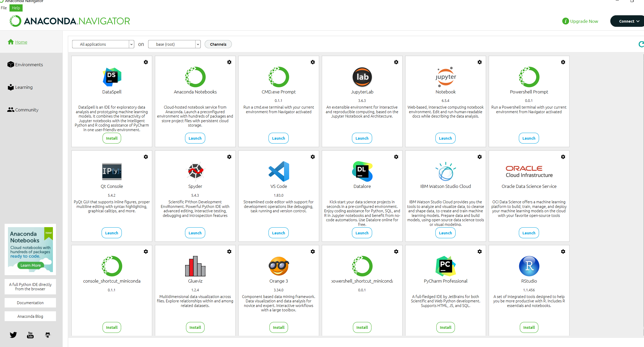Open the gear options on the RStudio tile
The width and height of the screenshot is (644, 347).
pos(563,252)
